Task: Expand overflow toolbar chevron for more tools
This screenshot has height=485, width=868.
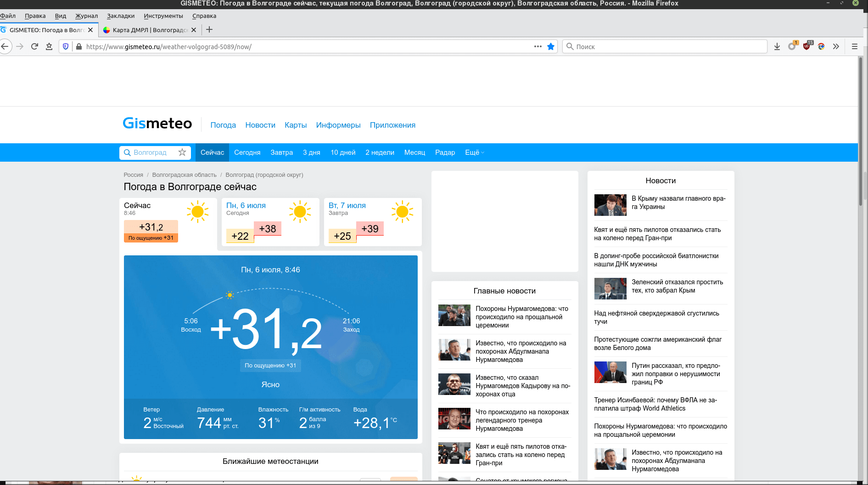Action: [836, 46]
